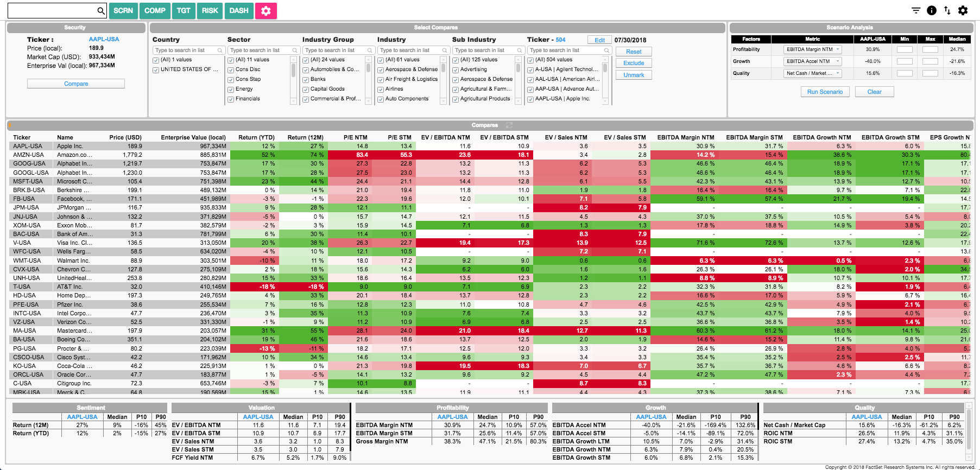Click the Reset button

point(634,52)
